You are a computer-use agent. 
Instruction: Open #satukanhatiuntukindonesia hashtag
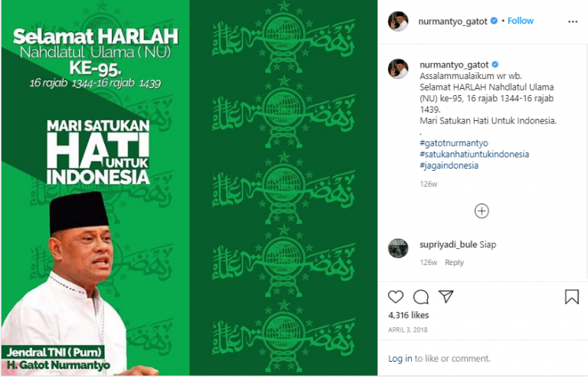475,154
